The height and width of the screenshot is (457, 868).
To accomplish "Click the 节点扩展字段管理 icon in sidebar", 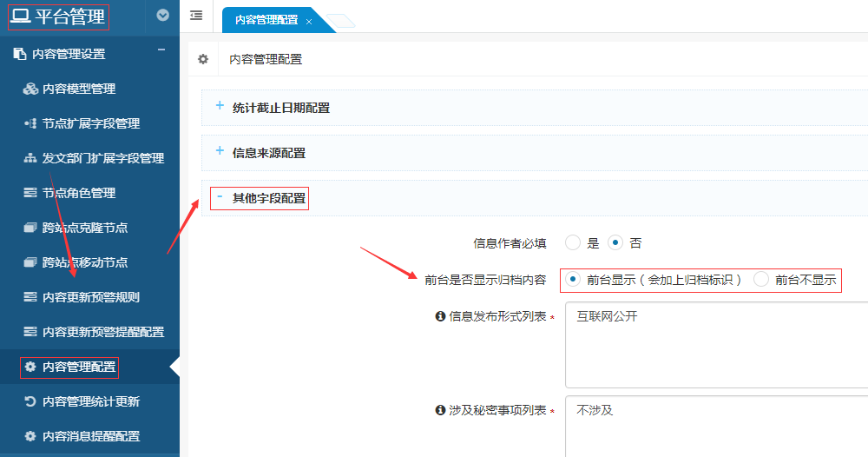I will pos(30,123).
